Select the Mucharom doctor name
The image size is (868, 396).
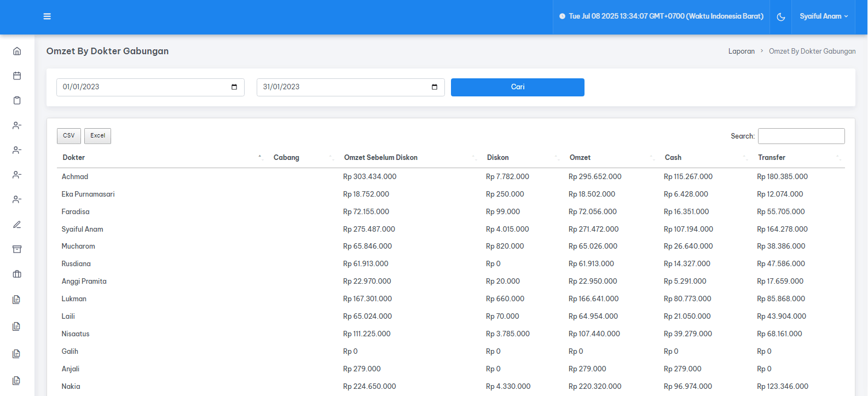[78, 246]
